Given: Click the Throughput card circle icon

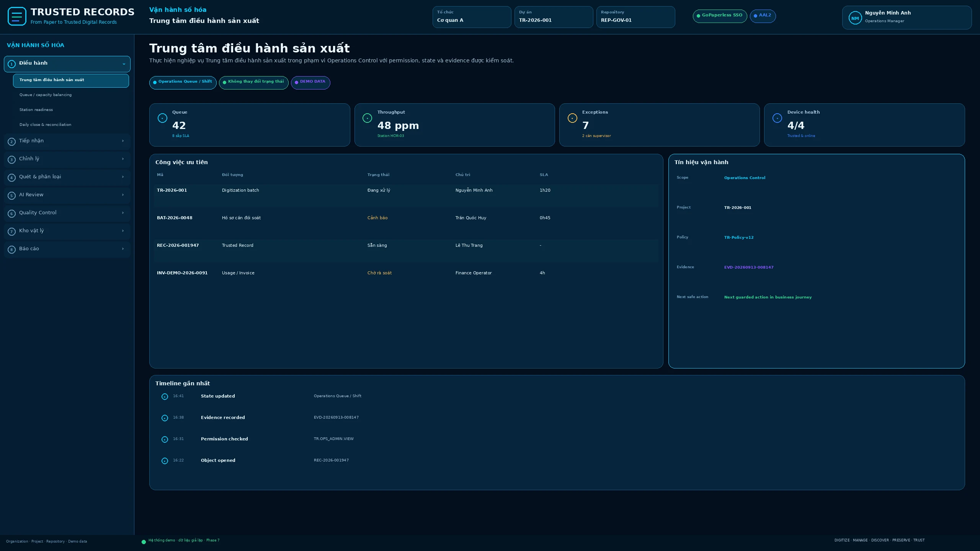Looking at the screenshot, I should (367, 118).
